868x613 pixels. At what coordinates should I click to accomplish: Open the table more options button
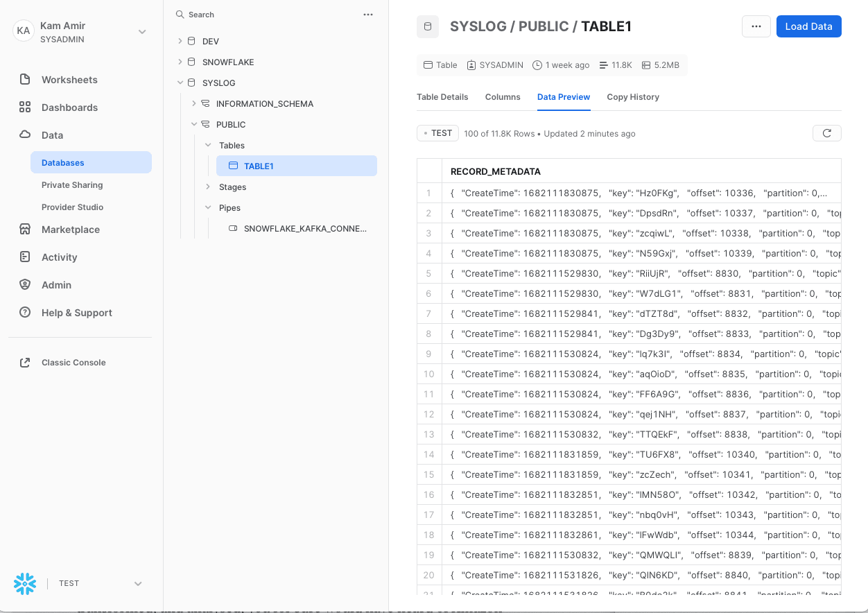click(756, 26)
